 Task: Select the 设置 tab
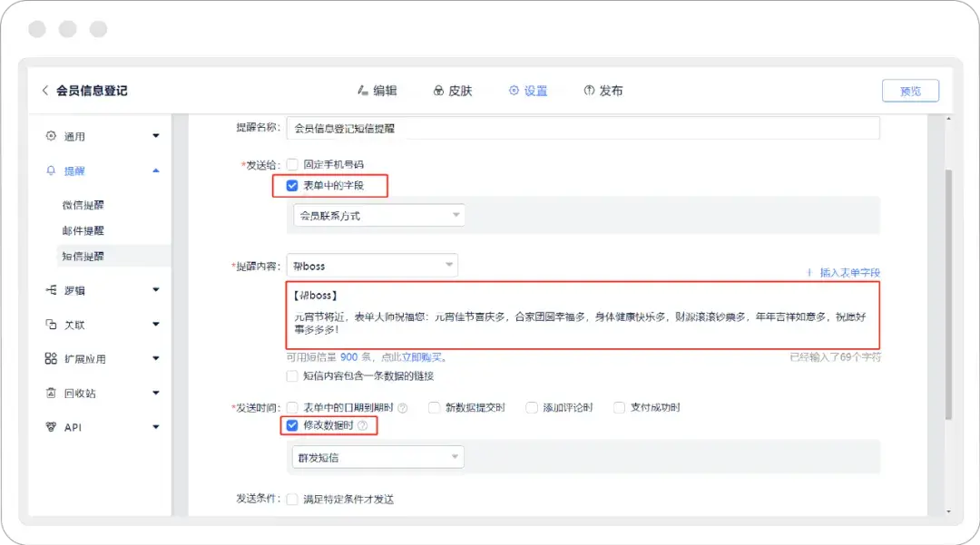528,91
